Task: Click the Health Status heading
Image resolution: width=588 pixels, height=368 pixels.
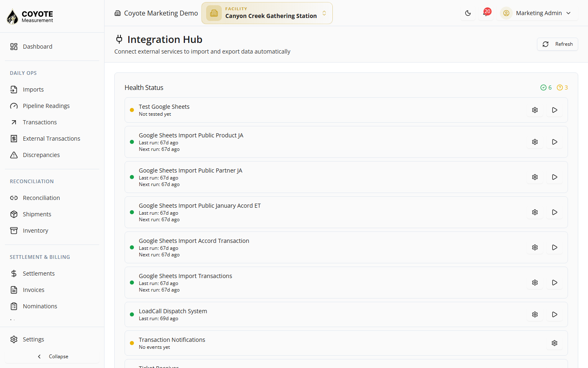Action: 144,88
